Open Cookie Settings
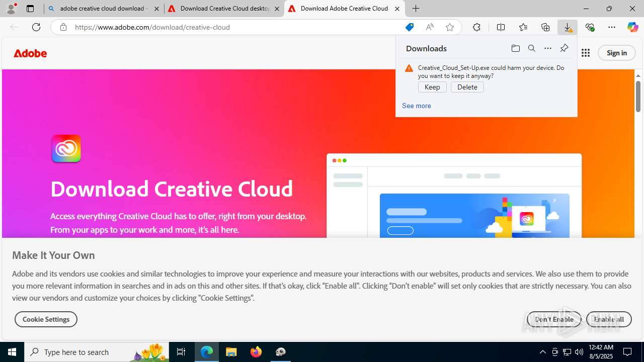 tap(46, 319)
